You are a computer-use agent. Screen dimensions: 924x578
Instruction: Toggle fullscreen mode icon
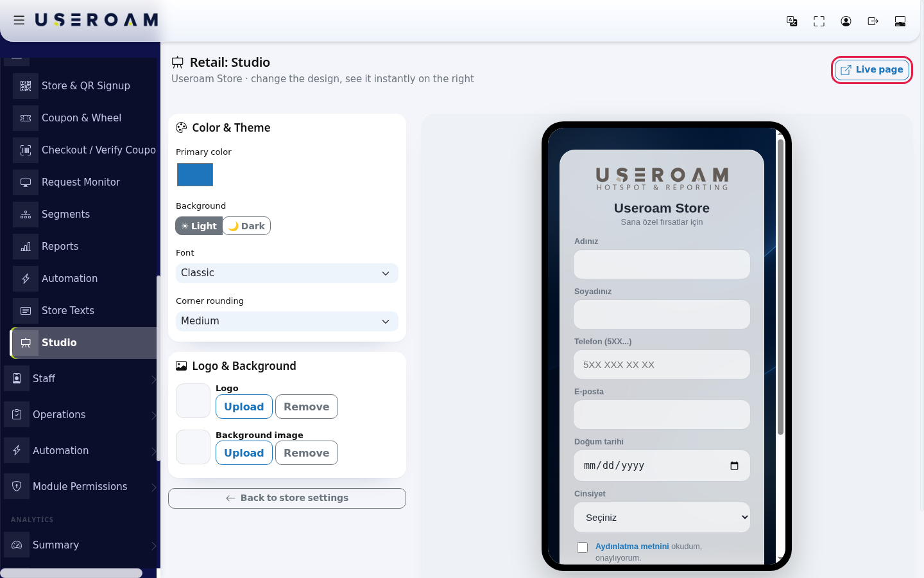click(x=819, y=21)
